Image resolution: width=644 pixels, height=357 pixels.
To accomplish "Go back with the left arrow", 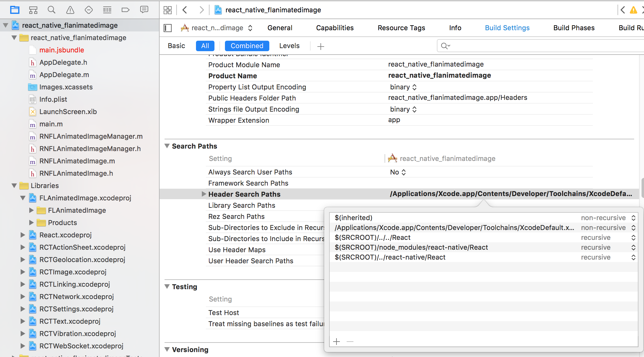I will [x=185, y=10].
